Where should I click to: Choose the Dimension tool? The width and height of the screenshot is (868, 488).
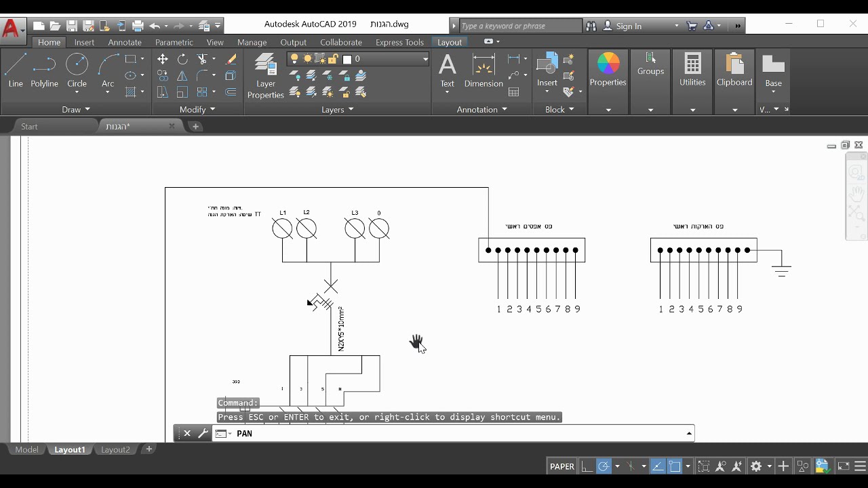[484, 71]
